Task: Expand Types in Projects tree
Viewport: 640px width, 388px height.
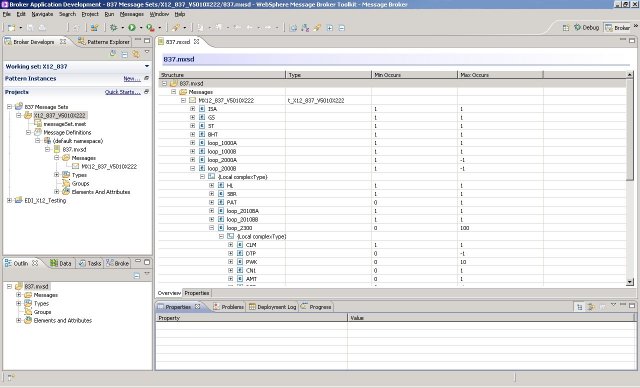Action: (57, 175)
